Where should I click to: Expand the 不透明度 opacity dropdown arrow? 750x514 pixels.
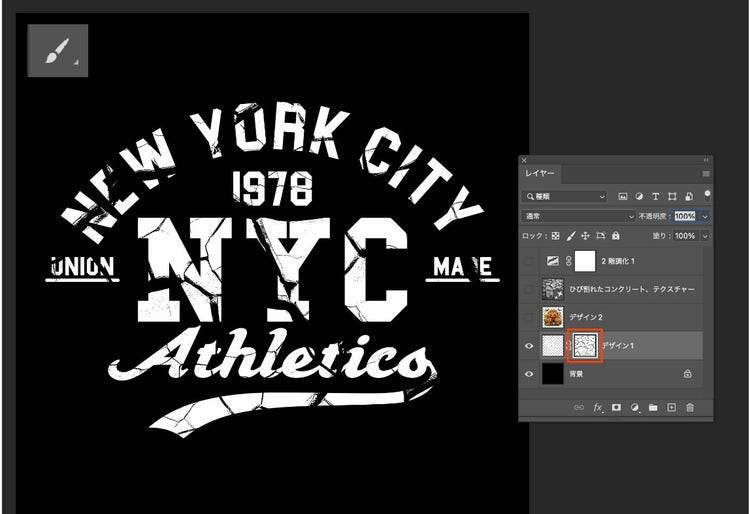point(705,216)
